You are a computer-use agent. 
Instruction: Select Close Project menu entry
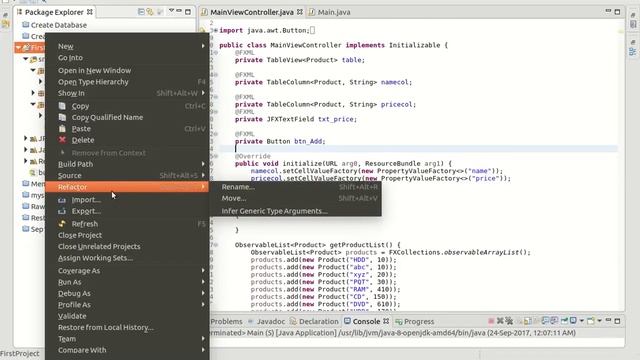tap(127, 235)
